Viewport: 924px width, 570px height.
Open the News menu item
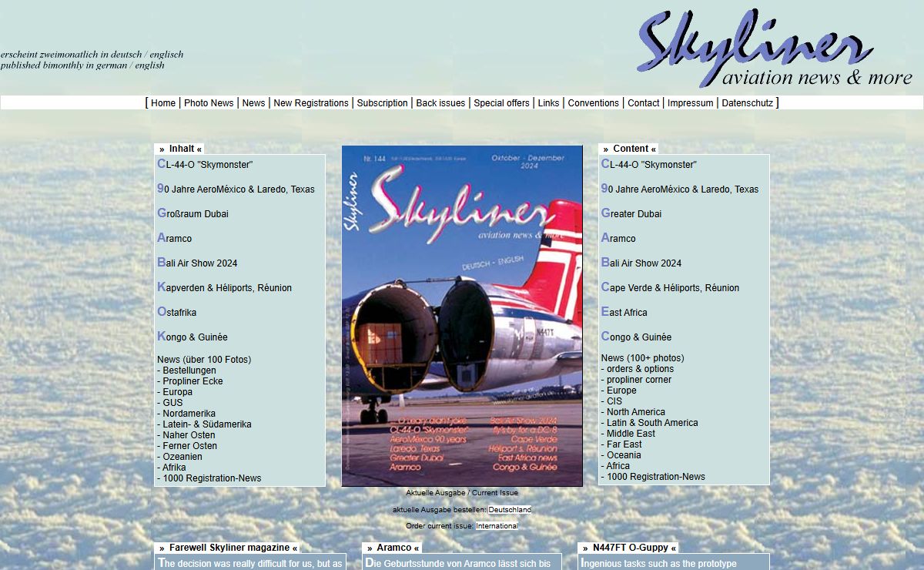pyautogui.click(x=253, y=103)
